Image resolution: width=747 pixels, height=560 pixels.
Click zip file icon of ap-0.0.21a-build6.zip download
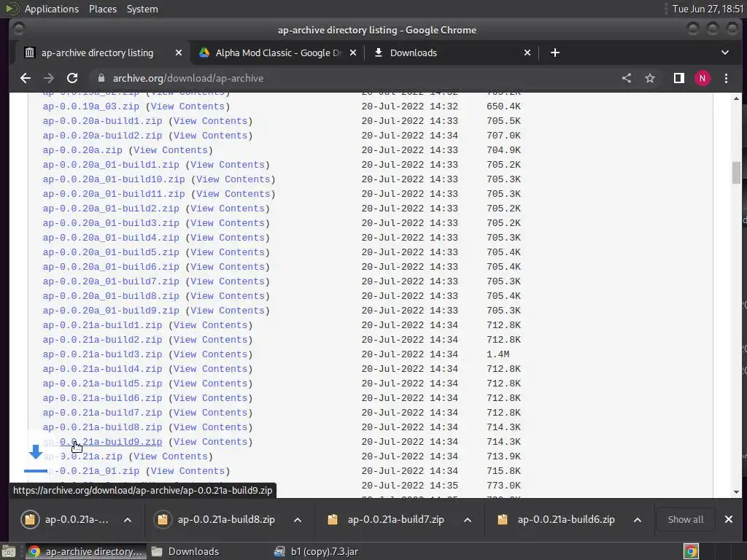tap(503, 519)
